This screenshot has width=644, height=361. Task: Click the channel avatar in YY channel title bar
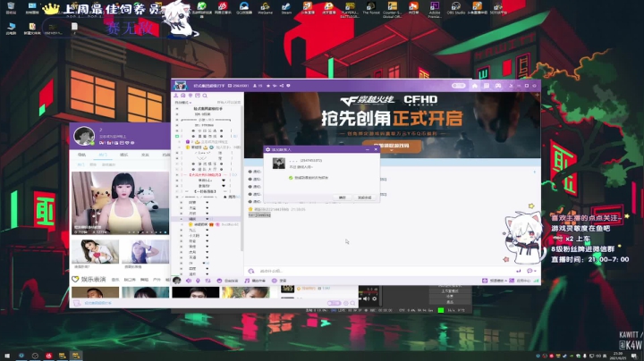click(x=181, y=86)
